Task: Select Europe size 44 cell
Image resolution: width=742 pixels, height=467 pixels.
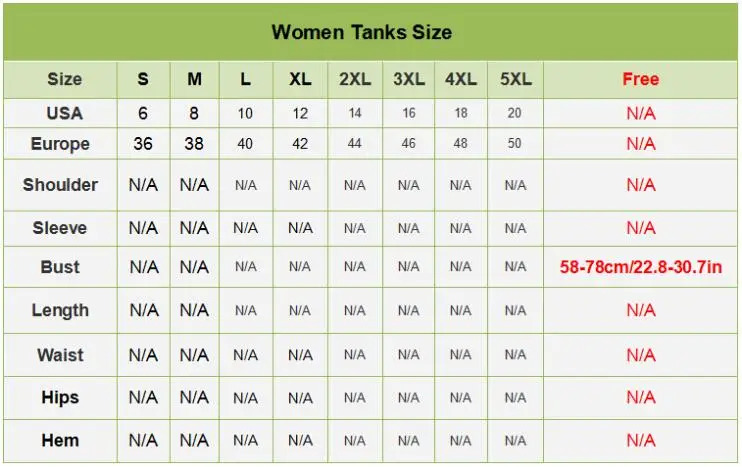Action: (354, 143)
